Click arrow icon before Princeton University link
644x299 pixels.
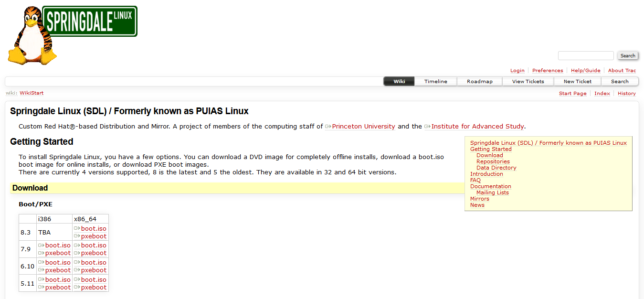(x=328, y=127)
